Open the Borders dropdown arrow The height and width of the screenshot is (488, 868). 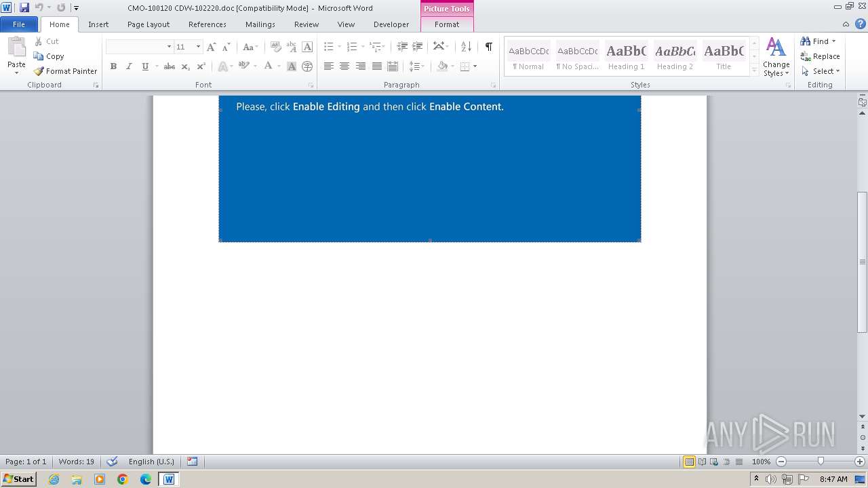coord(475,66)
